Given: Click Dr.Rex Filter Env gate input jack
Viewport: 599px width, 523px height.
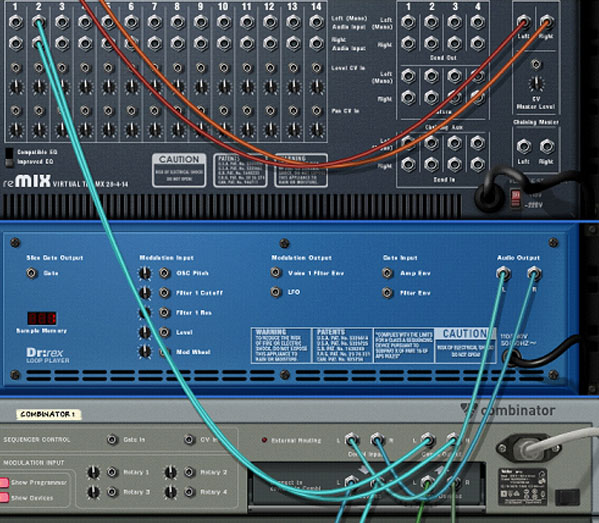Looking at the screenshot, I should tap(387, 293).
